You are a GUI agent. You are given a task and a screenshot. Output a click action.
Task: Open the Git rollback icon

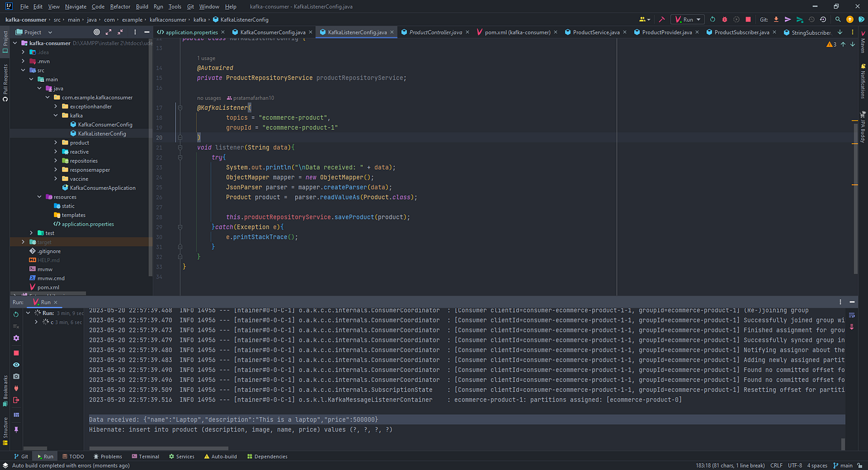click(823, 20)
